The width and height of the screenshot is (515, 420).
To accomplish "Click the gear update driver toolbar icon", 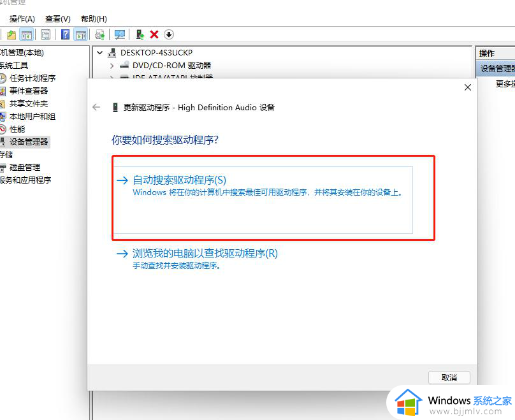I will 99,34.
